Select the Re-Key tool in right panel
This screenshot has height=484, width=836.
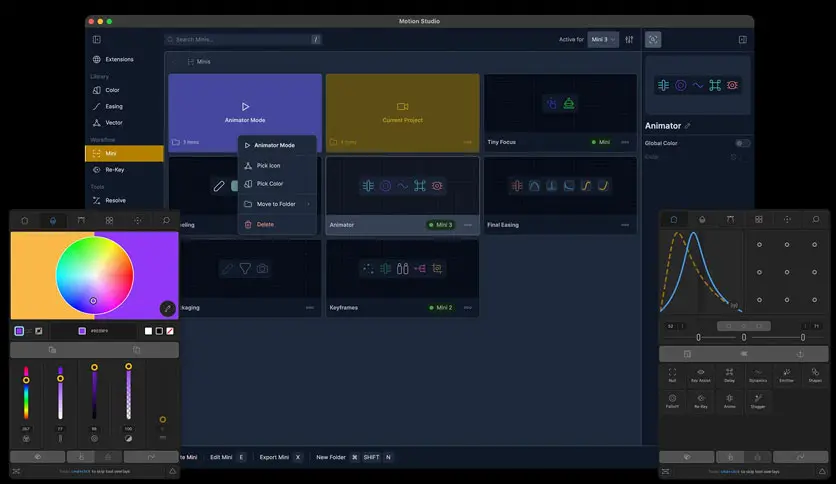tap(701, 401)
